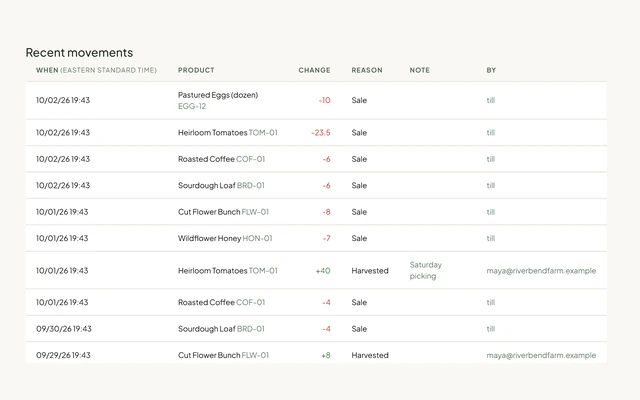Click the Wildflower Honey HON-01 product
This screenshot has width=640, height=400.
coord(225,238)
